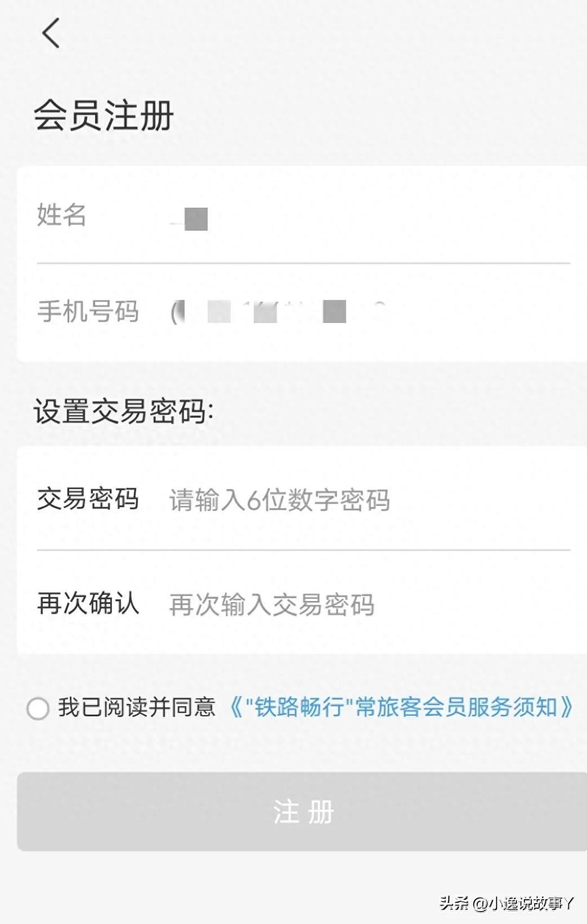
Task: Tap the 我已阅读并同意 text
Action: (x=137, y=707)
